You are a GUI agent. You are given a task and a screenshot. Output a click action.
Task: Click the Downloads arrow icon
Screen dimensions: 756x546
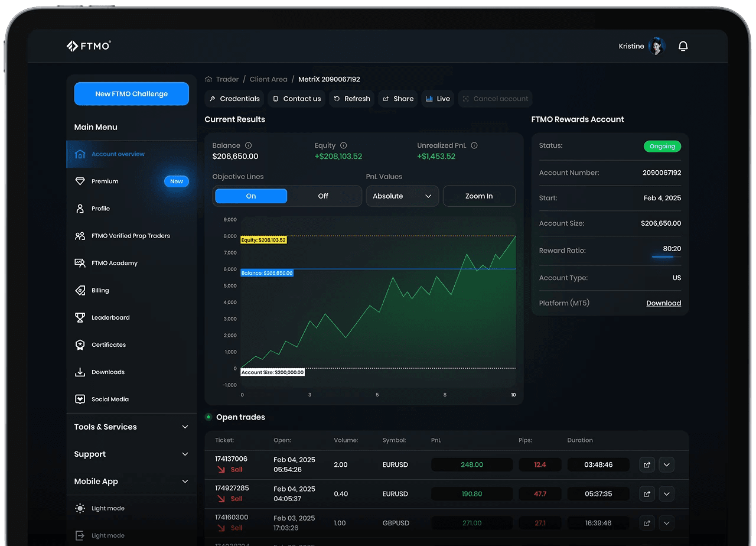click(80, 372)
